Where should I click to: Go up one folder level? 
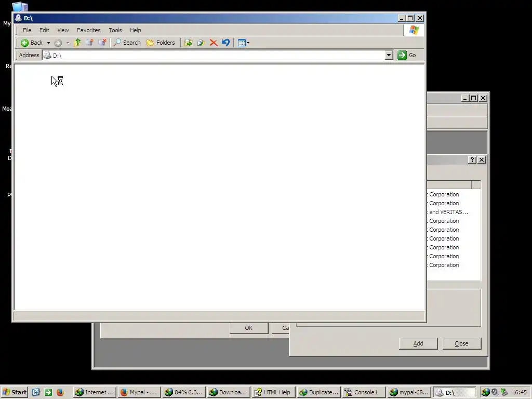click(x=77, y=43)
